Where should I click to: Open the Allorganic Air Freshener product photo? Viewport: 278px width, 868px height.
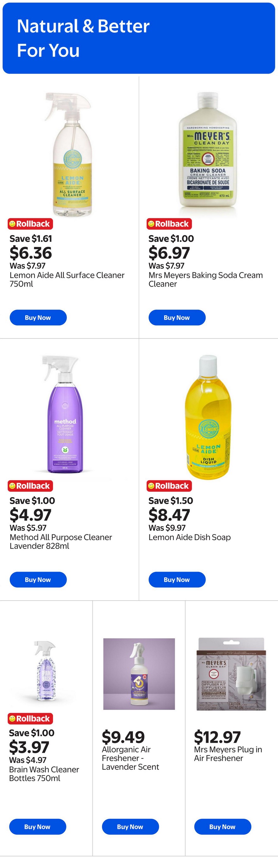point(139,674)
